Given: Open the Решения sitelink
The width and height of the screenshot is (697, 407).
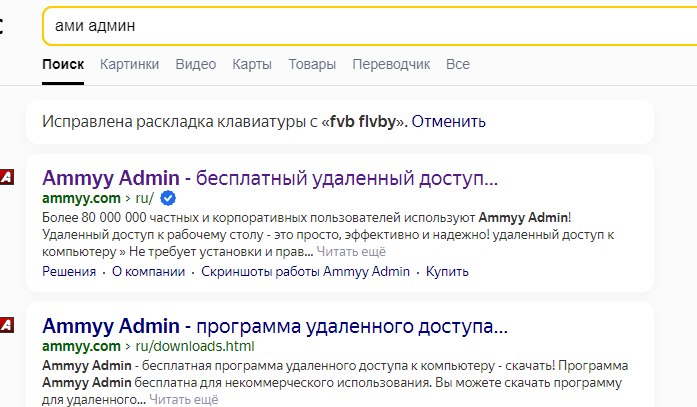Looking at the screenshot, I should coord(69,271).
